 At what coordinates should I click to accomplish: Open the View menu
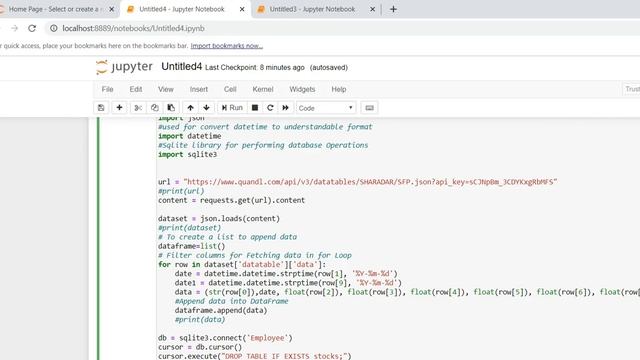tap(166, 89)
